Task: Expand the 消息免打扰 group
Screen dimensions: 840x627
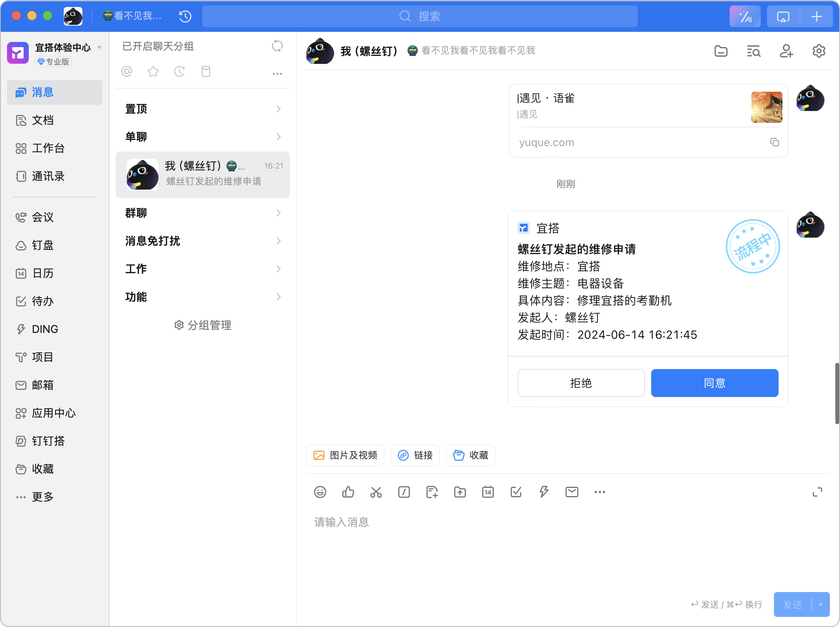Action: (203, 241)
